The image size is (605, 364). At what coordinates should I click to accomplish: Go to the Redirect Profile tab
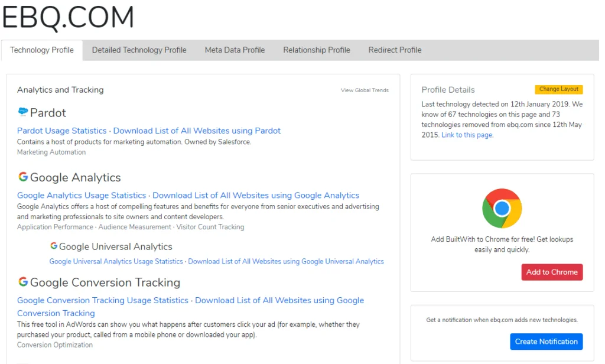click(x=395, y=50)
